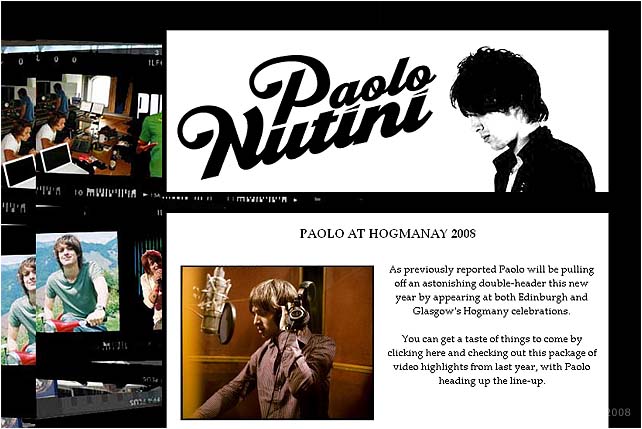Click the Paolo Nutini script logo
Image resolution: width=642 pixels, height=429 pixels.
[306, 116]
